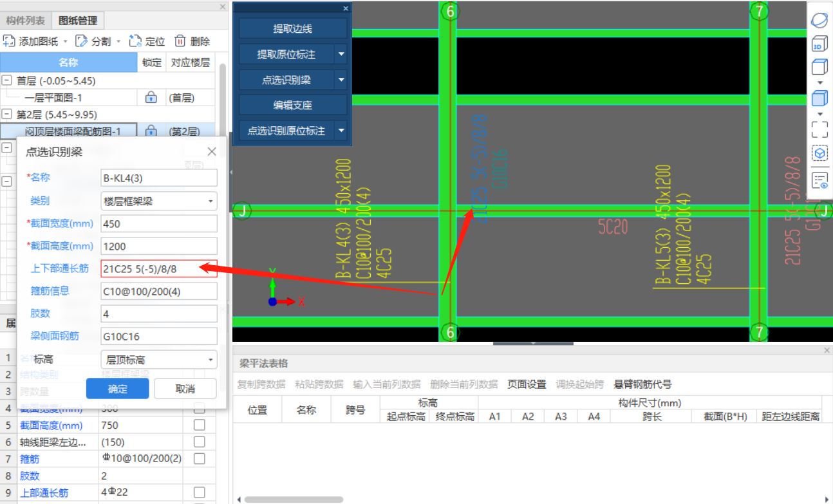Click the orbit rotate view icon
Screen dimensions: 833x504
819,20
